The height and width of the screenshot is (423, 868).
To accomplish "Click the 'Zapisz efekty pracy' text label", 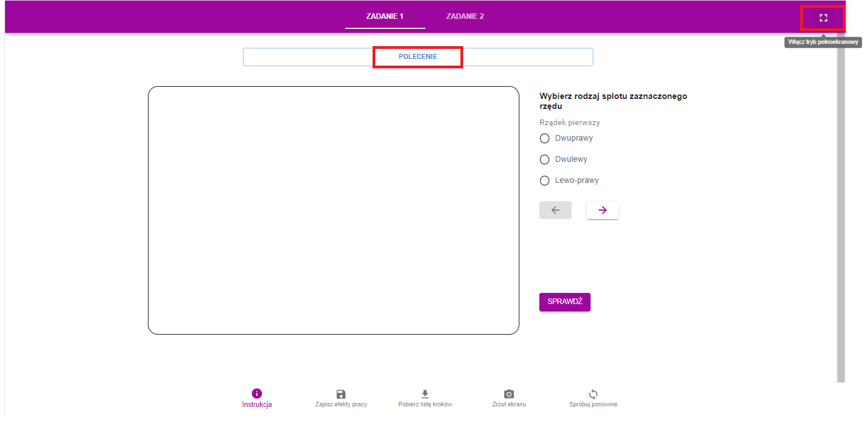I will [341, 405].
